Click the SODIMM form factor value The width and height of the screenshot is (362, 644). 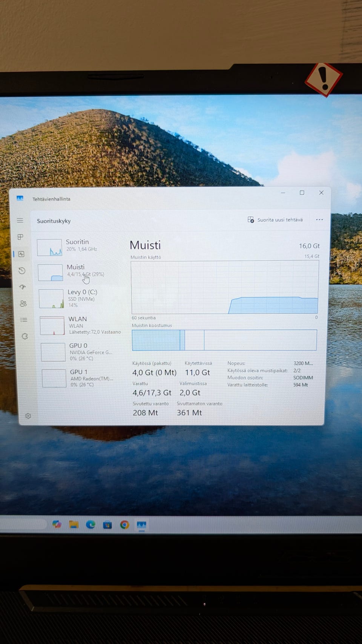pos(303,378)
